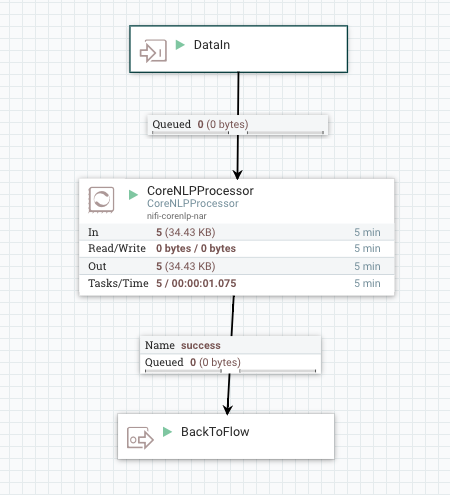Select the CoreNLPProcessor name title

[200, 191]
